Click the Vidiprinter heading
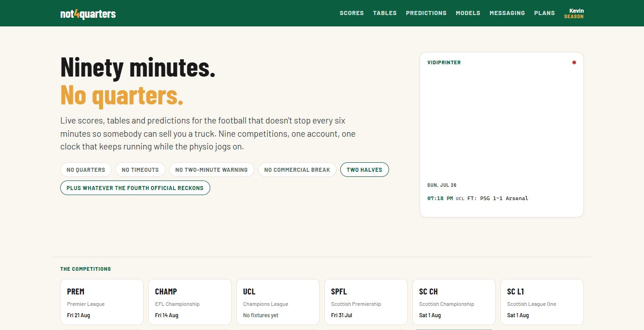 (444, 62)
